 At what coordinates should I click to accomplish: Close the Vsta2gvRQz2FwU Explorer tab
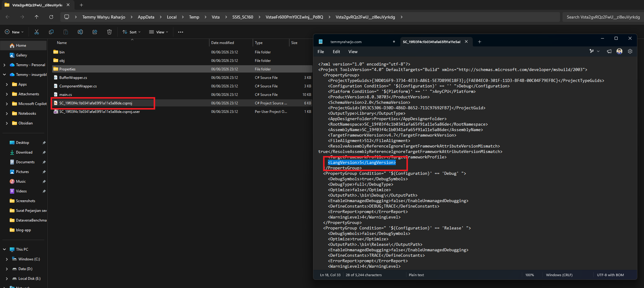pyautogui.click(x=68, y=5)
